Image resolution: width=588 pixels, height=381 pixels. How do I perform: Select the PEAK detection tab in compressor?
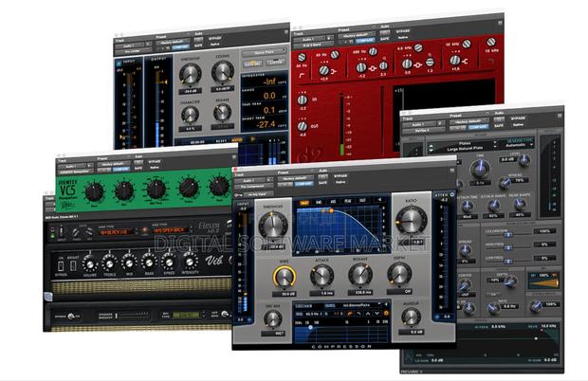pos(348,203)
